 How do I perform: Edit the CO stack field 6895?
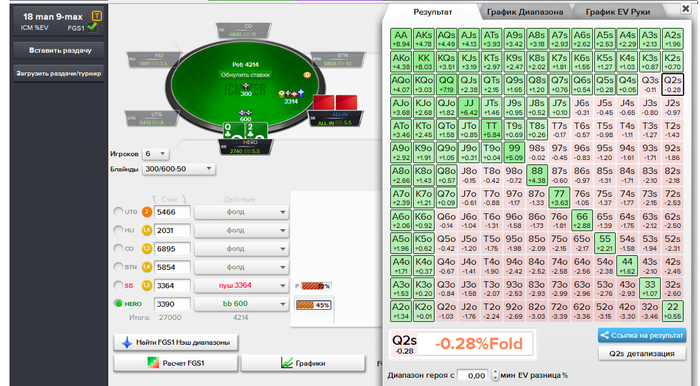click(172, 249)
